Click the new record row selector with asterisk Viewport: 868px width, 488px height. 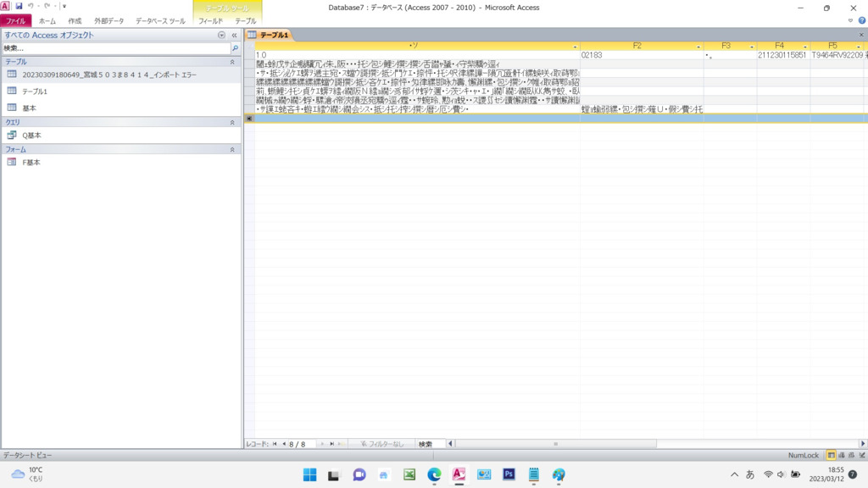tap(250, 119)
